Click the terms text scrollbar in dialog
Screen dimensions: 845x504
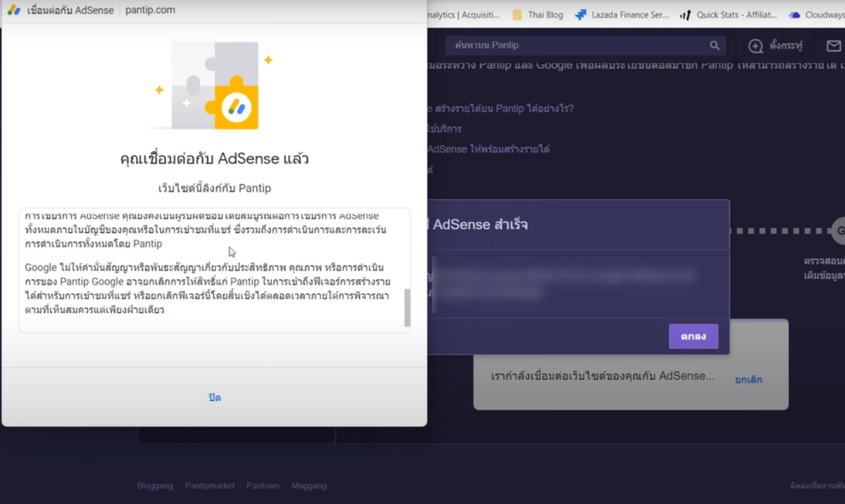407,308
